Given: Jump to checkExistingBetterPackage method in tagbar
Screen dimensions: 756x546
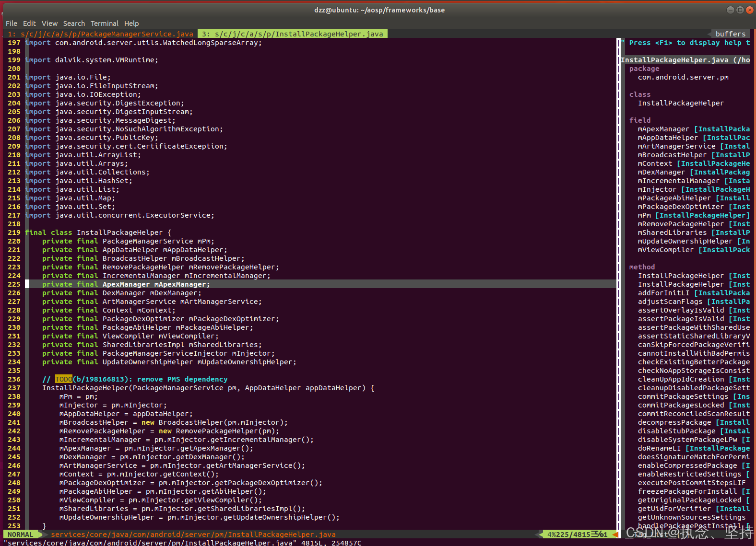Looking at the screenshot, I should (x=694, y=362).
